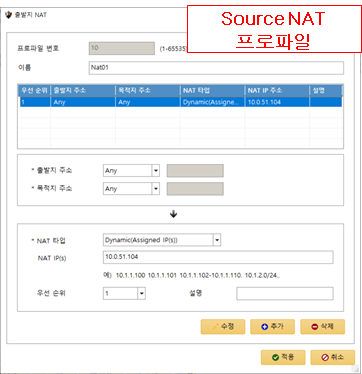Screen dimensions: 362x374
Task: Click the 출발지 주소 disabled address box
Action: pyautogui.click(x=195, y=171)
